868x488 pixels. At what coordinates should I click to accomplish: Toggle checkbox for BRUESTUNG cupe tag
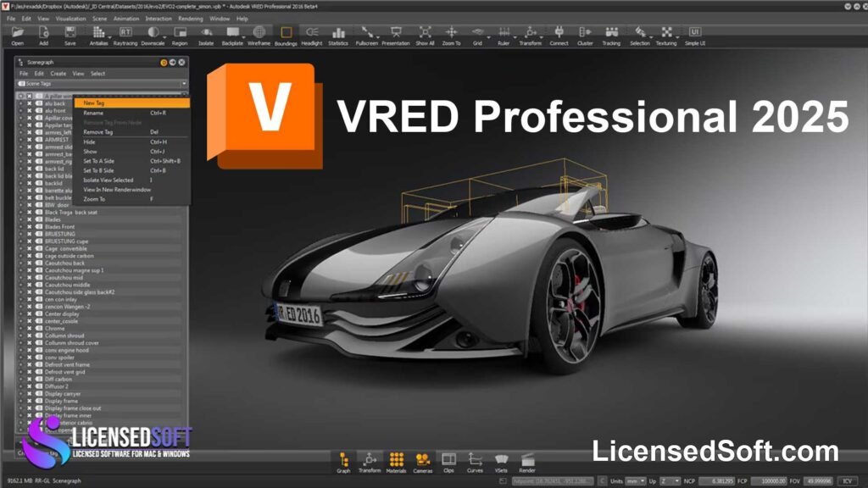[x=30, y=241]
